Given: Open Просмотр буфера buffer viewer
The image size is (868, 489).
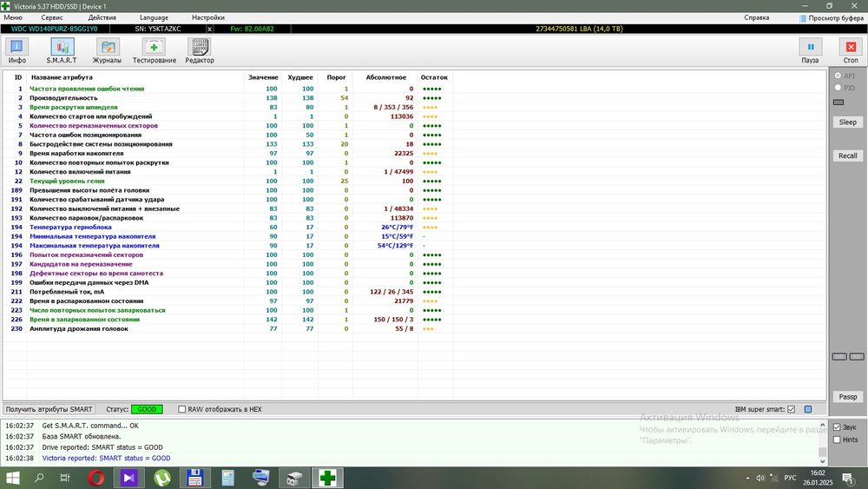Looking at the screenshot, I should coord(830,17).
